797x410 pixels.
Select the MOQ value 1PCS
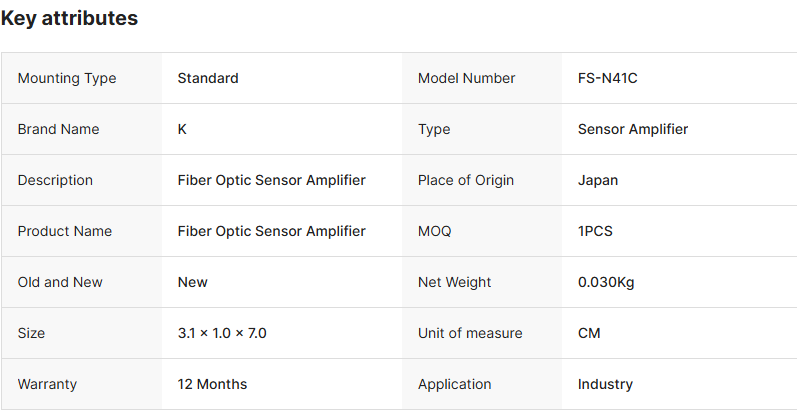(x=595, y=231)
